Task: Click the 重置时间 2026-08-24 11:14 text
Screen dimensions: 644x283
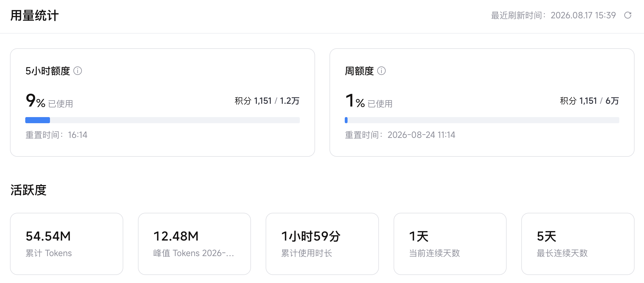Action: pyautogui.click(x=400, y=135)
